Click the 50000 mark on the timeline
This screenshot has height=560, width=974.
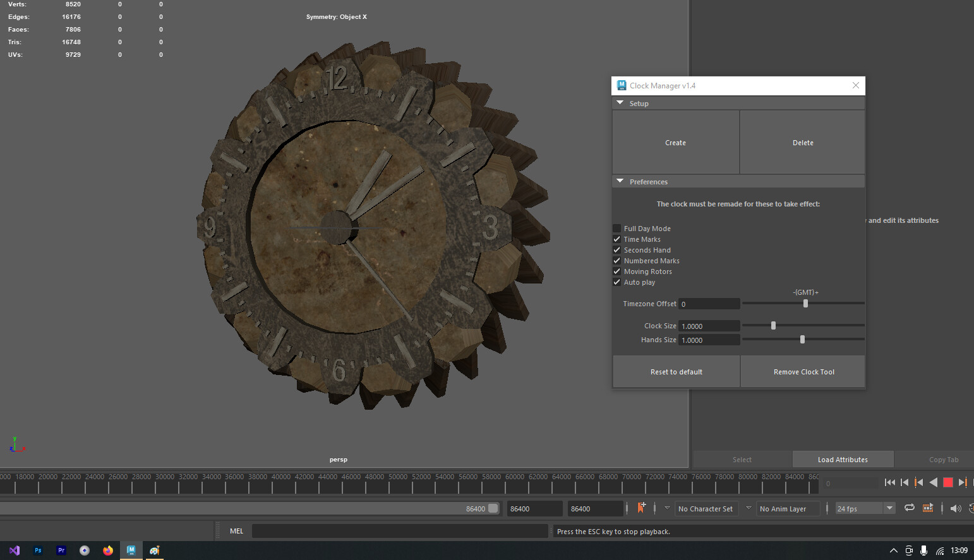(398, 477)
